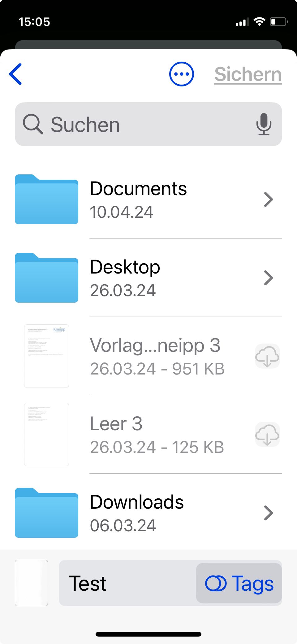297x644 pixels.
Task: Open the Tags selector
Action: 239,583
